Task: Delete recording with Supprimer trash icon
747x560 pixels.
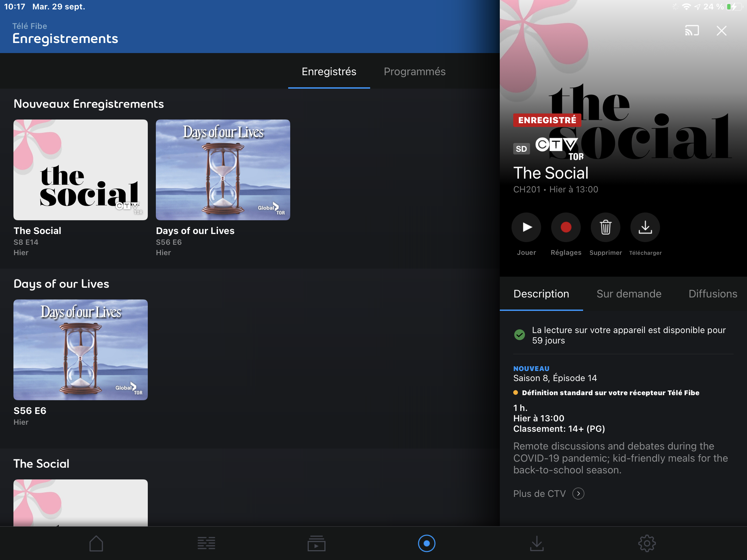Action: click(605, 227)
